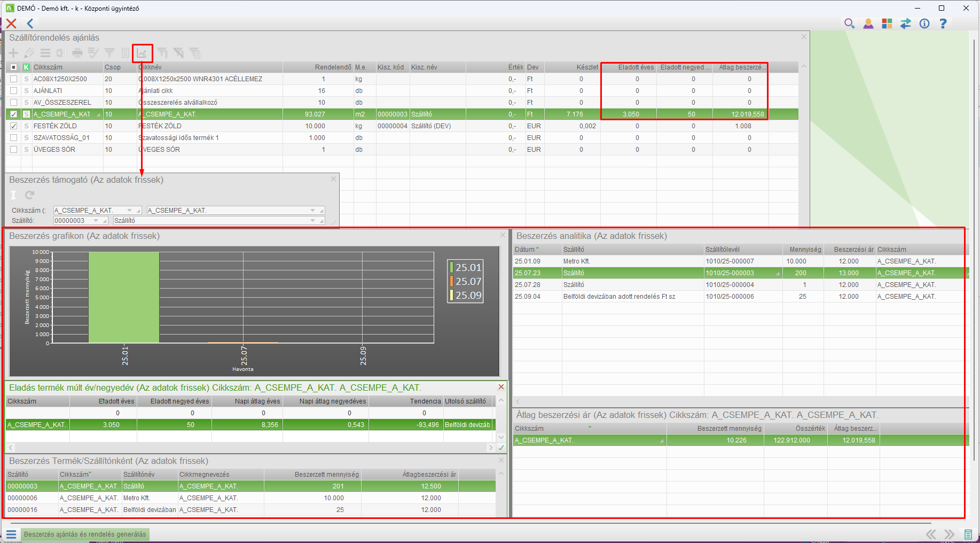Click the red X exit icon

11,24
